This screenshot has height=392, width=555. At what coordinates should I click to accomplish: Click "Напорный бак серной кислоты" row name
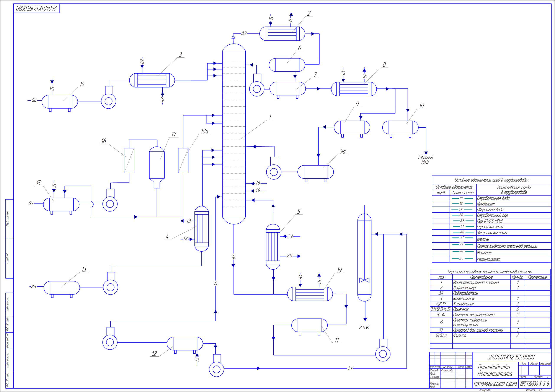tap(478, 330)
